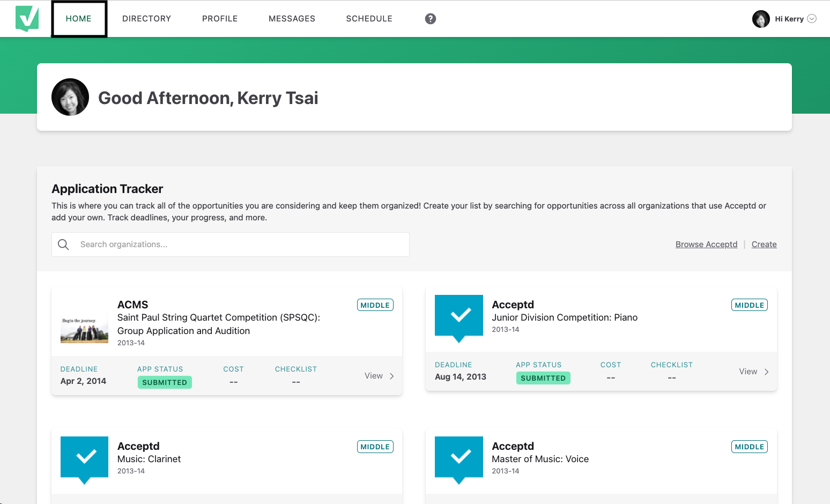This screenshot has width=830, height=504.
Task: Click the Create link
Action: (x=764, y=244)
